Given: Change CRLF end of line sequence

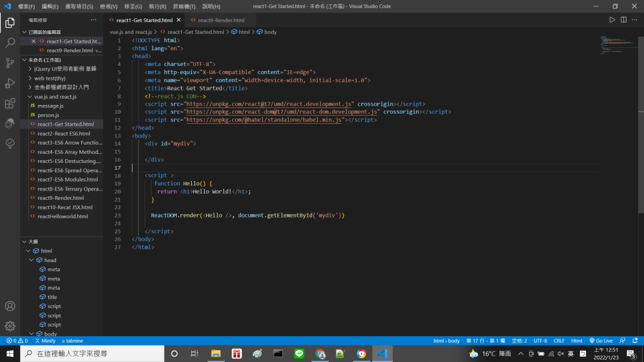Looking at the screenshot, I should pos(559,341).
